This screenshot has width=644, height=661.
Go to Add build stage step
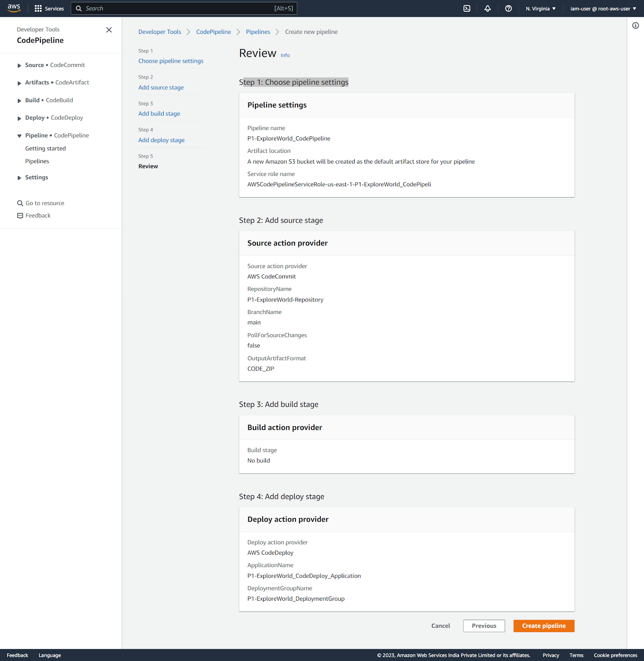[159, 114]
